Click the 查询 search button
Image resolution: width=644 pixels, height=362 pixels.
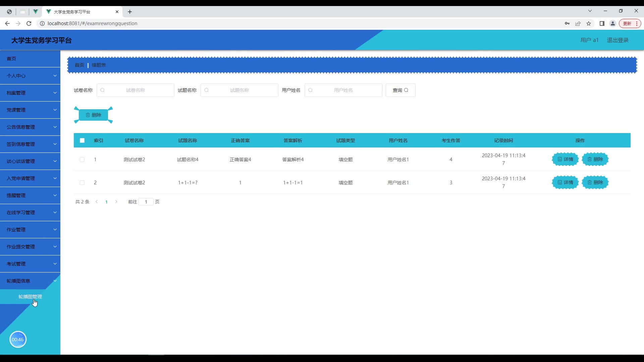tap(400, 90)
